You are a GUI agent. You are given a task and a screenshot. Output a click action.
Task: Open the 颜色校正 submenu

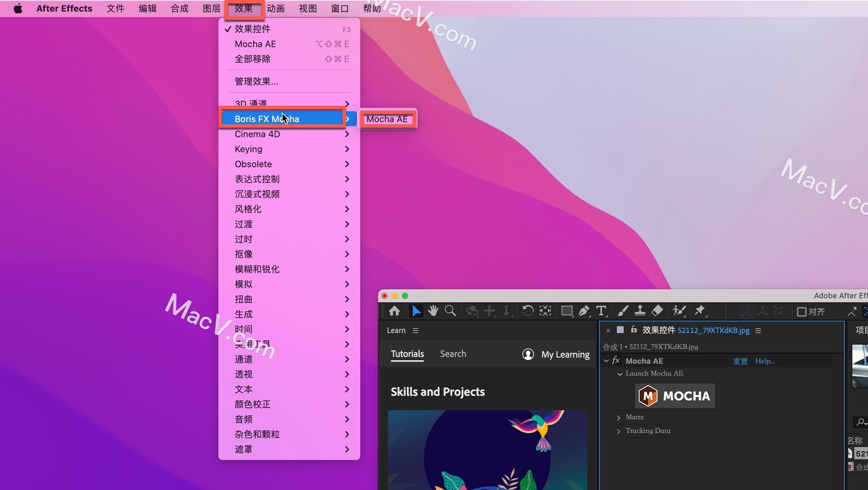pos(289,404)
